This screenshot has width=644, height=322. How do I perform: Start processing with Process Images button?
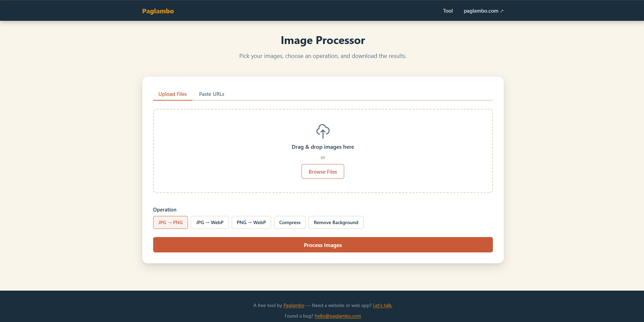(x=323, y=245)
